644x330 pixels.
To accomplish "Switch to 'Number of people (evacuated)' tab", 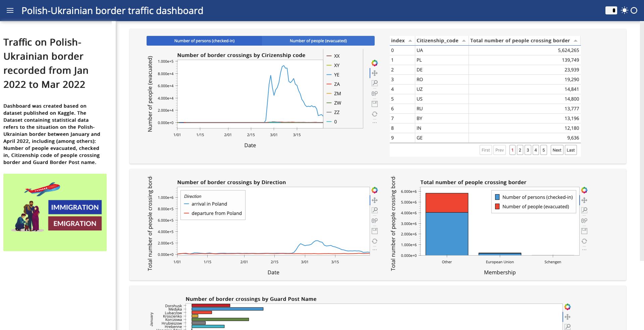I will point(318,41).
